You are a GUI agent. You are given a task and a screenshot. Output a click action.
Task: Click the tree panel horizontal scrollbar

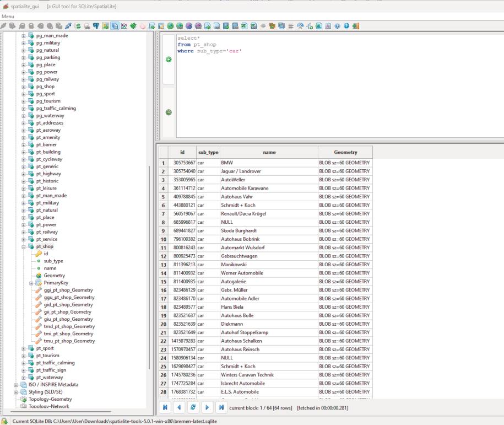pyautogui.click(x=61, y=411)
